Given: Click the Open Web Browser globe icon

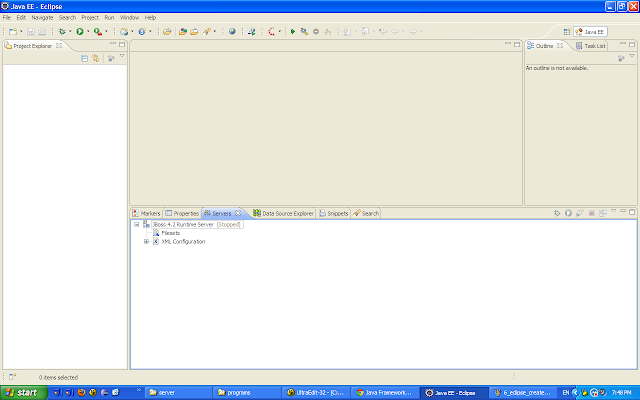Looking at the screenshot, I should (232, 31).
